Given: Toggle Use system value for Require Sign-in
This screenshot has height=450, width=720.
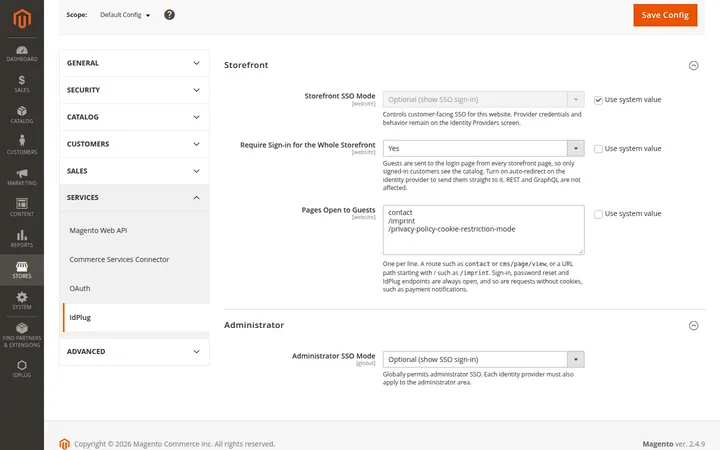Looking at the screenshot, I should pyautogui.click(x=598, y=149).
